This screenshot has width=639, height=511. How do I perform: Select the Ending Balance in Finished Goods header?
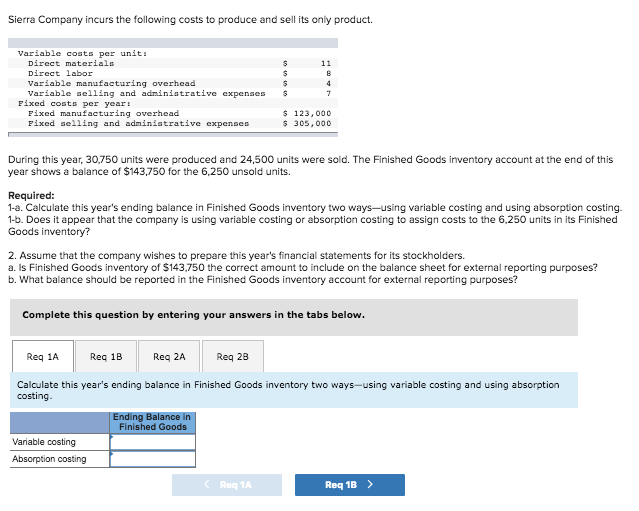(152, 422)
